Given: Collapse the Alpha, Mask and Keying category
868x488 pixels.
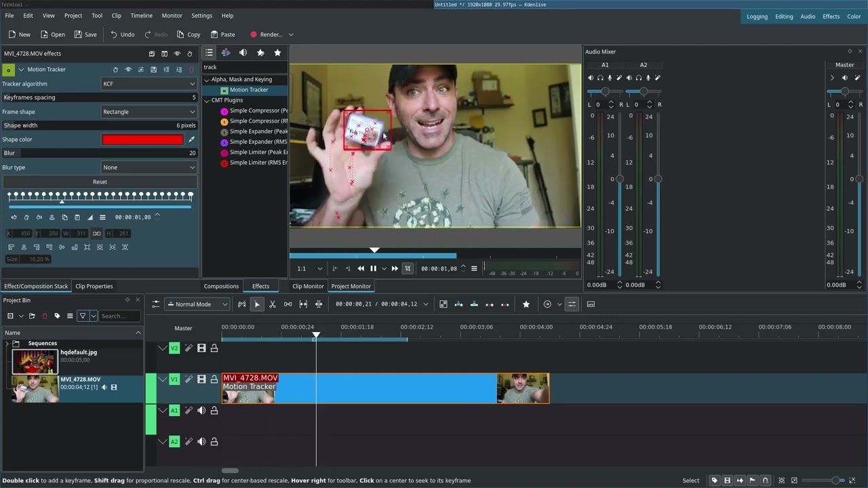Looking at the screenshot, I should 207,79.
